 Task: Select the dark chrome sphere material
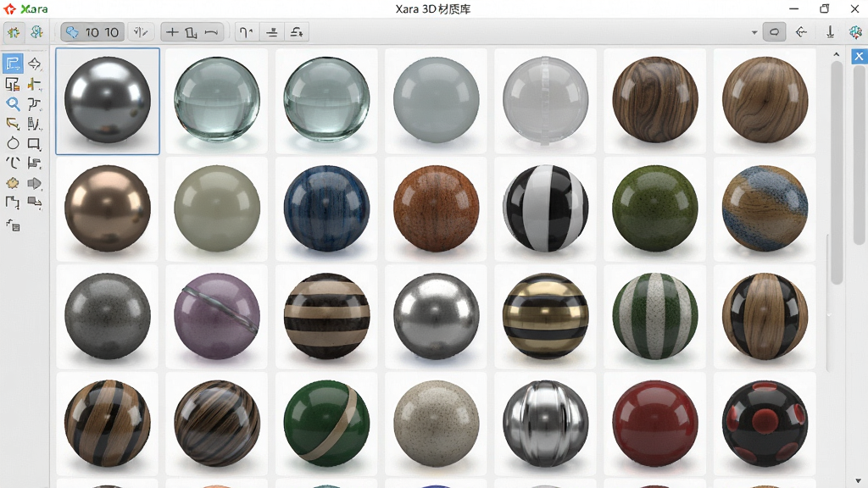(x=108, y=100)
